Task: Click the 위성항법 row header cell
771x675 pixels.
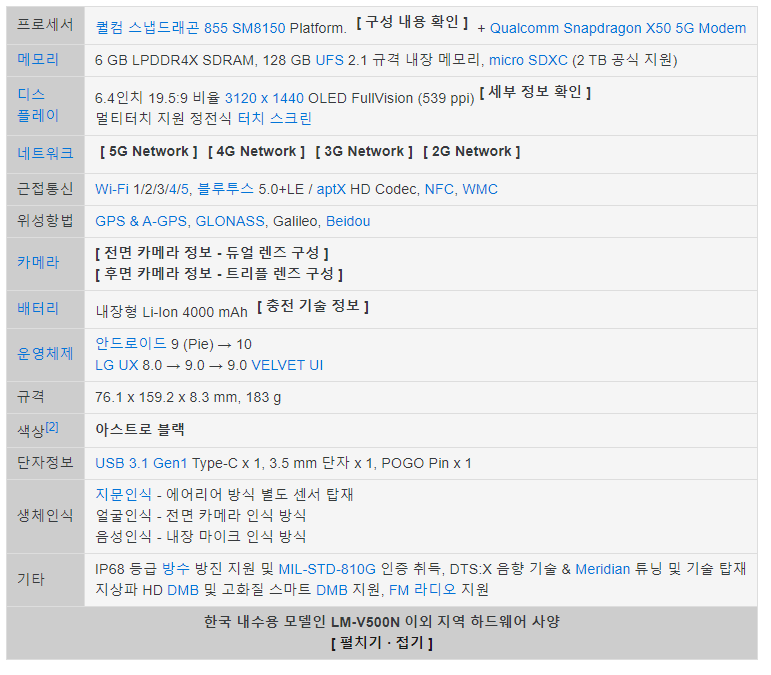Action: click(x=45, y=221)
